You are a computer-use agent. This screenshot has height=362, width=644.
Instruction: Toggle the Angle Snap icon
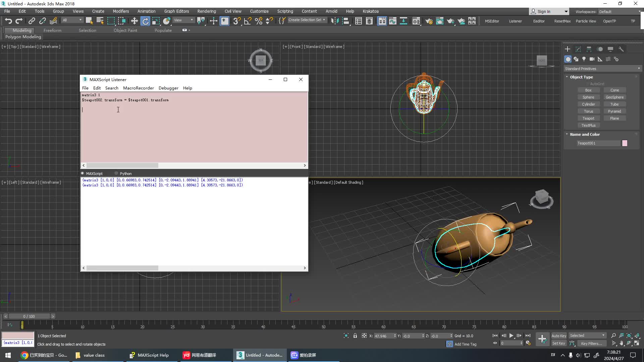248,21
